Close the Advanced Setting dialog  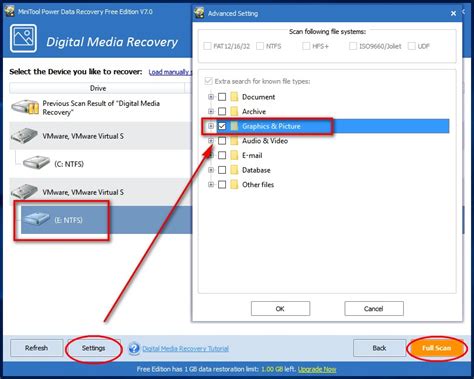453,13
